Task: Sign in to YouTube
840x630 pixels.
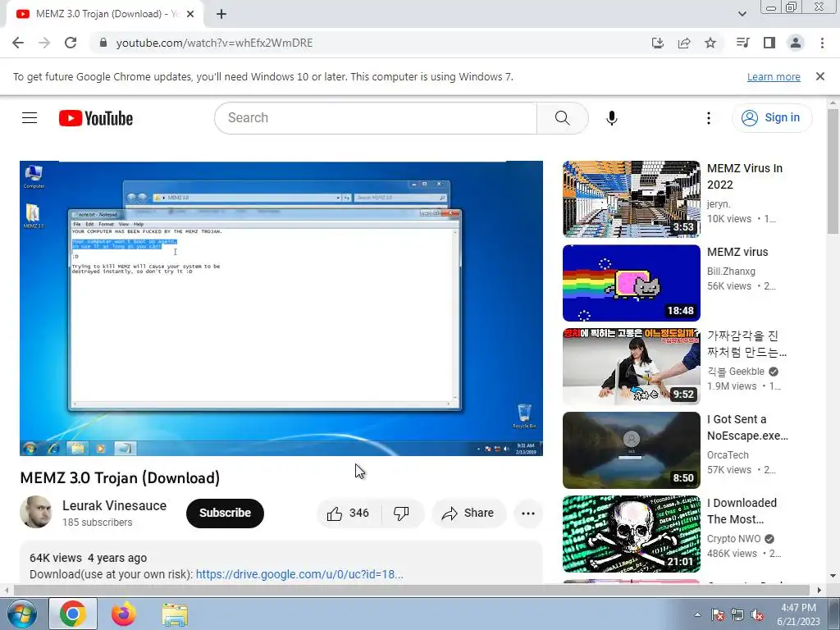Action: 771,118
